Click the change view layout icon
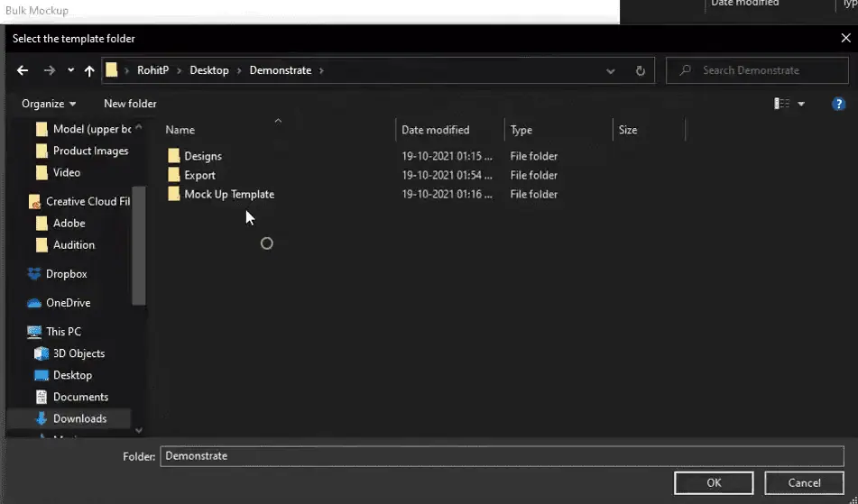858x504 pixels. coord(782,104)
